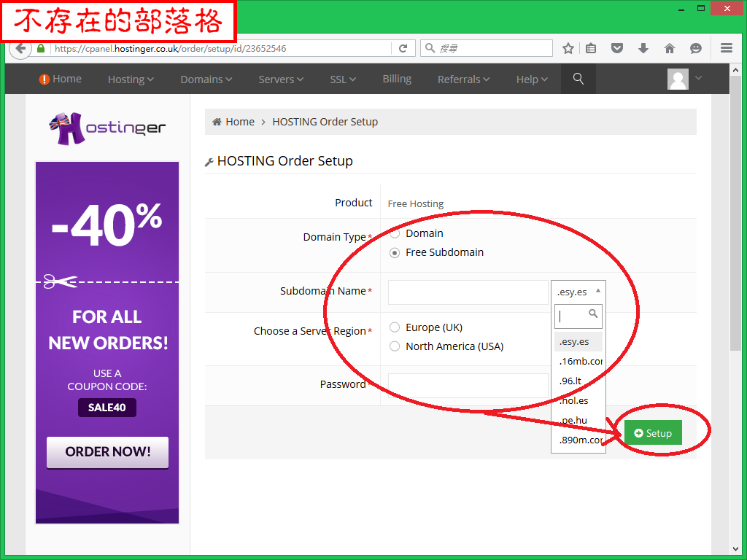Click the user avatar picture

tap(678, 79)
